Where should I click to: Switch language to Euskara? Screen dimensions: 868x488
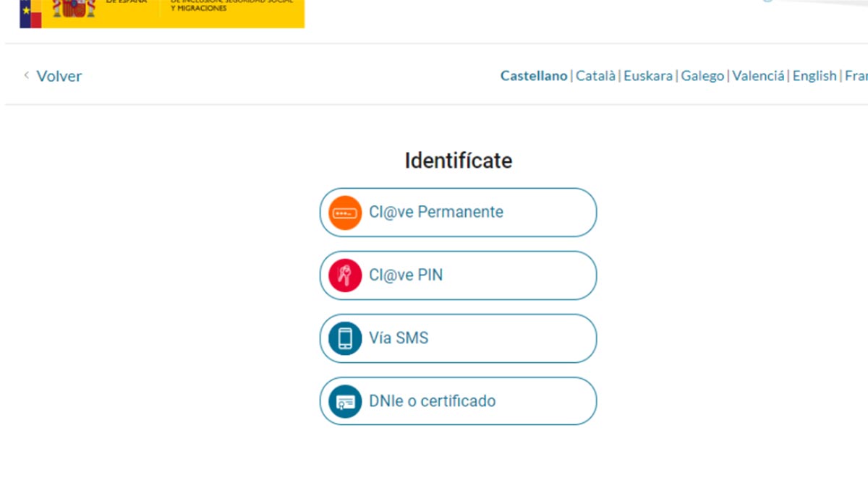[x=647, y=76]
